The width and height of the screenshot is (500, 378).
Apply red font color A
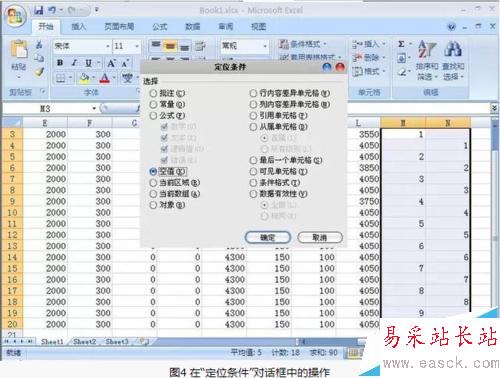coord(105,78)
